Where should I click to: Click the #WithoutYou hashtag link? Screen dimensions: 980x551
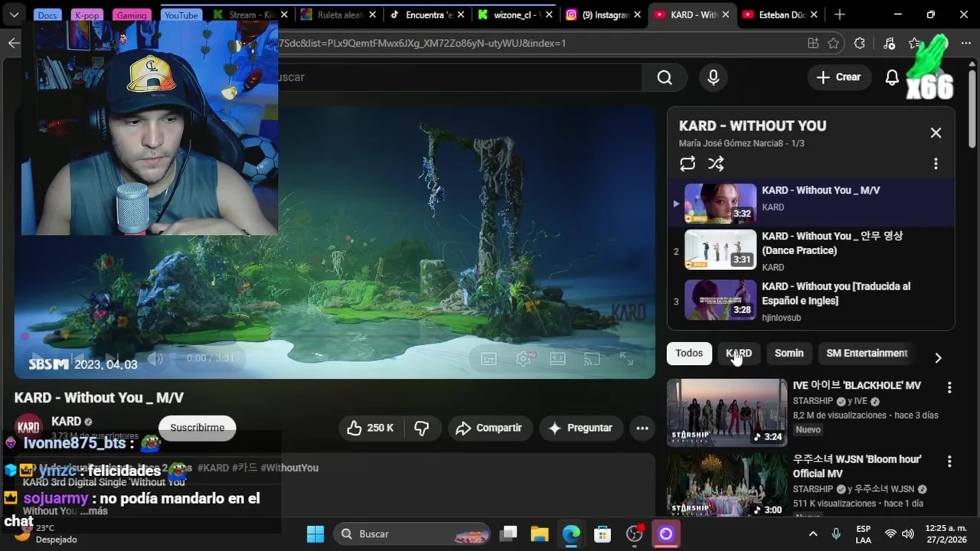point(289,468)
